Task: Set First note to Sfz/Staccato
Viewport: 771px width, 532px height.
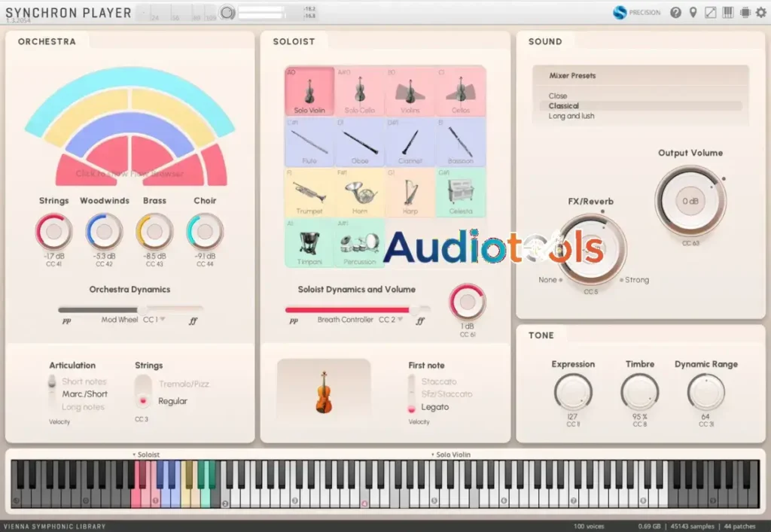Action: [446, 394]
